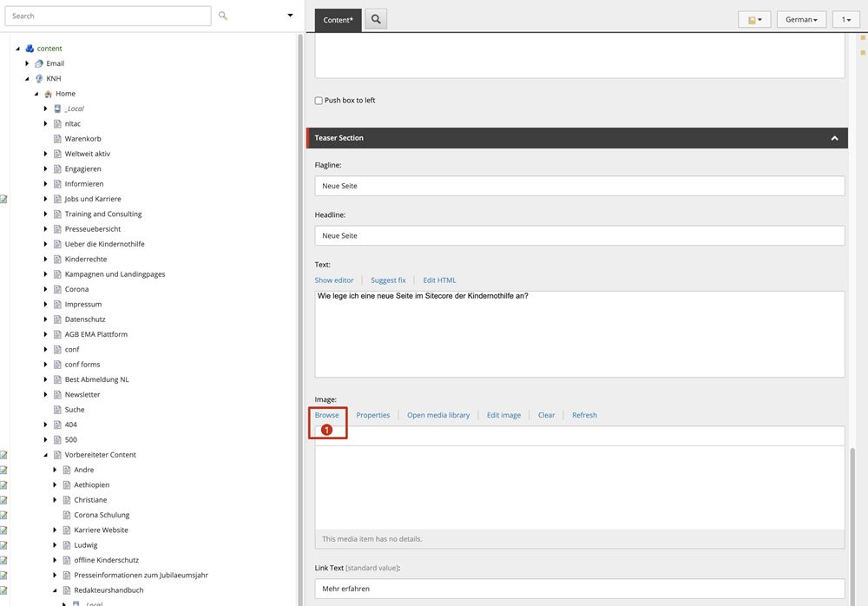Click the _Local folder icon under Home
Screen dimensions: 868x606
point(57,109)
